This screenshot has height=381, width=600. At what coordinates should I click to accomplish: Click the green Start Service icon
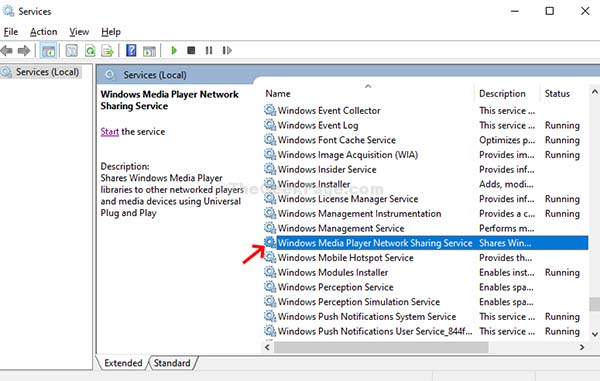pyautogui.click(x=174, y=50)
